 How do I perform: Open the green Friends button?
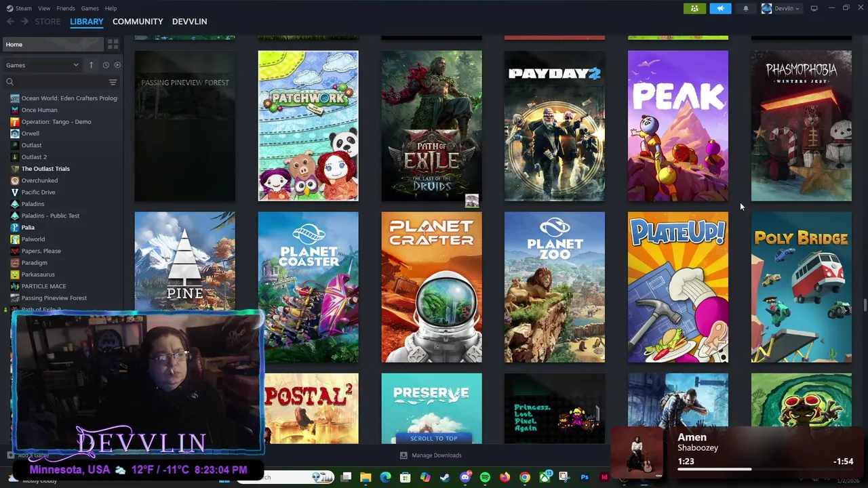694,8
